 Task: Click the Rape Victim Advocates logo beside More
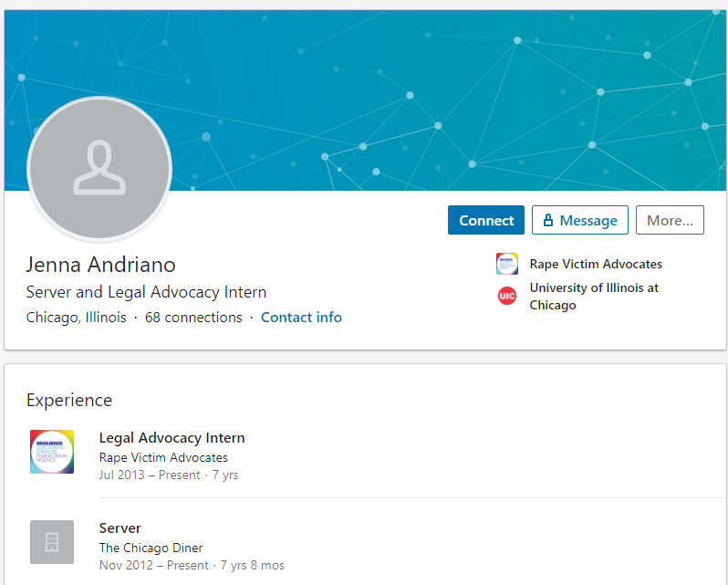[507, 264]
